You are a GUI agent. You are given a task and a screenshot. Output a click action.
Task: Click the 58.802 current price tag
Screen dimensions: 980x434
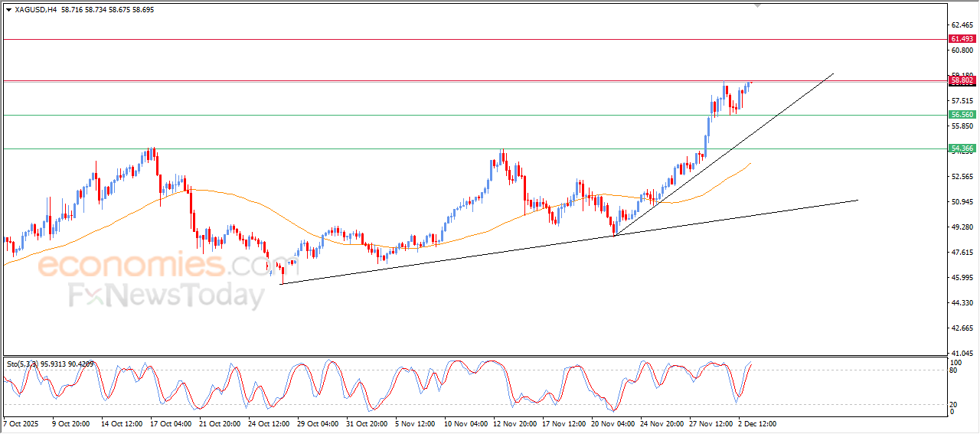pyautogui.click(x=962, y=80)
